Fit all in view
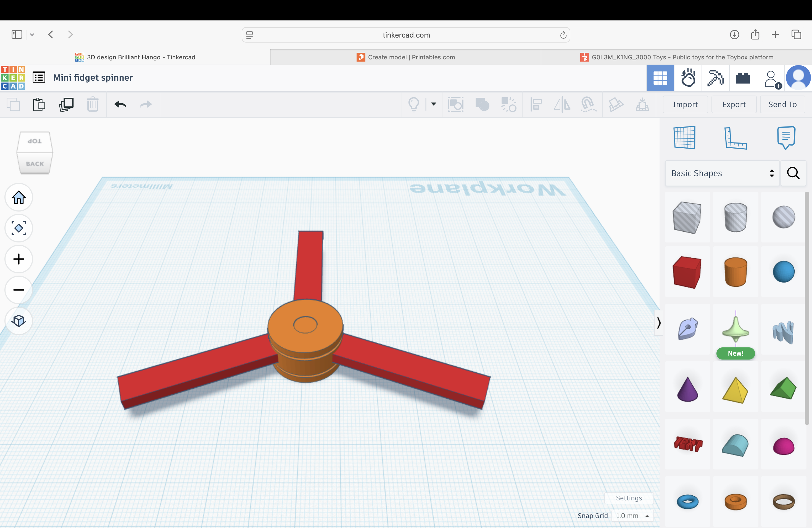Viewport: 812px width, 528px height. (x=19, y=228)
